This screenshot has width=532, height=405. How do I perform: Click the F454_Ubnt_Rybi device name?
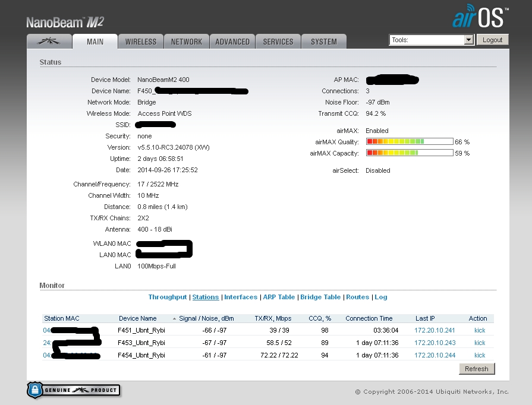tap(141, 355)
